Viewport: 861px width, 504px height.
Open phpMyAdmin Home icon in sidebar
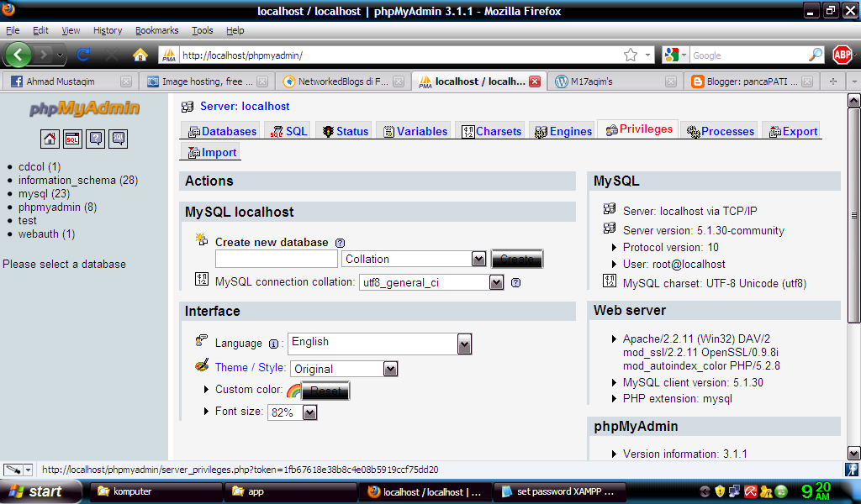(x=50, y=139)
